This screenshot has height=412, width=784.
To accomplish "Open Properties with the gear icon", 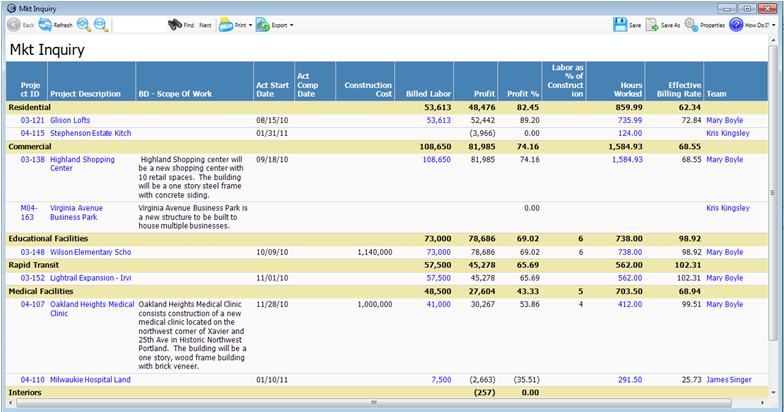I will click(x=691, y=24).
